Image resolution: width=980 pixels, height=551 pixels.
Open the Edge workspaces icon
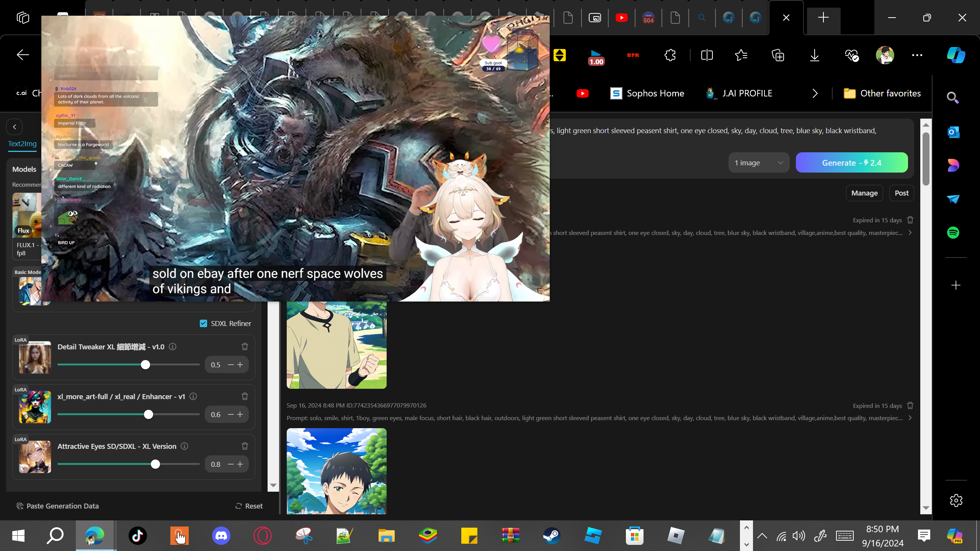[x=23, y=18]
